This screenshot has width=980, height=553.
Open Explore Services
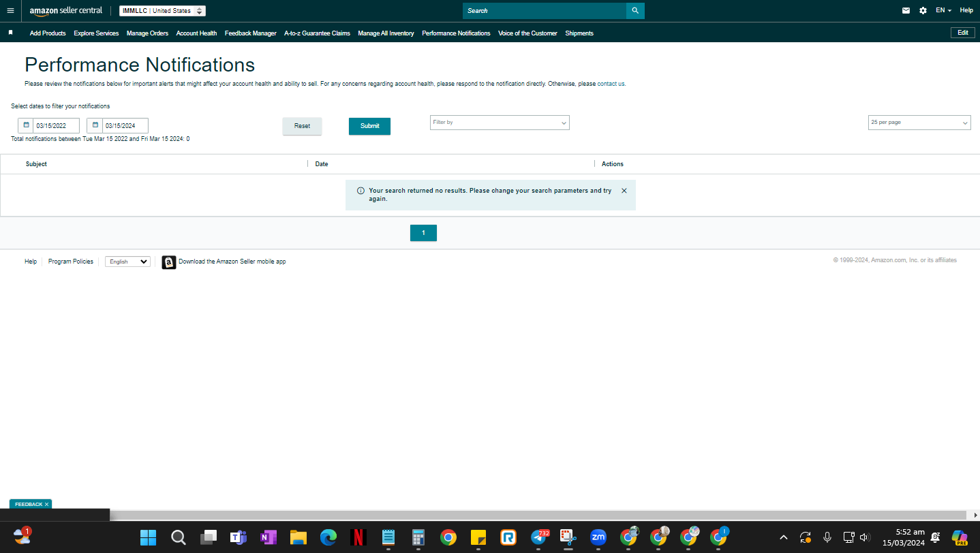(96, 33)
